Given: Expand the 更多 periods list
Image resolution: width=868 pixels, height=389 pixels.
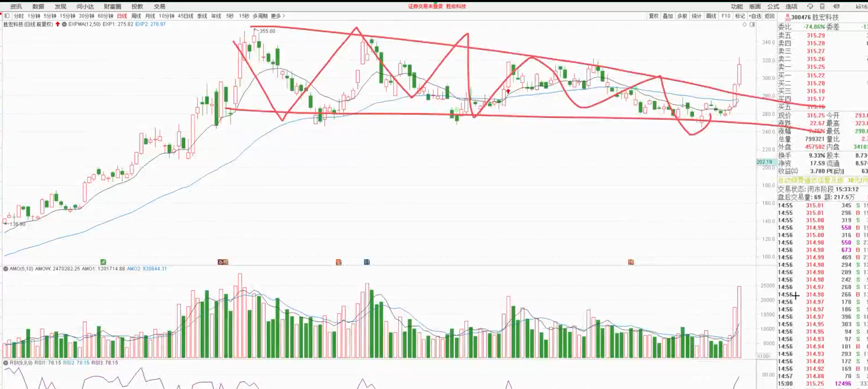Looking at the screenshot, I should pos(278,16).
